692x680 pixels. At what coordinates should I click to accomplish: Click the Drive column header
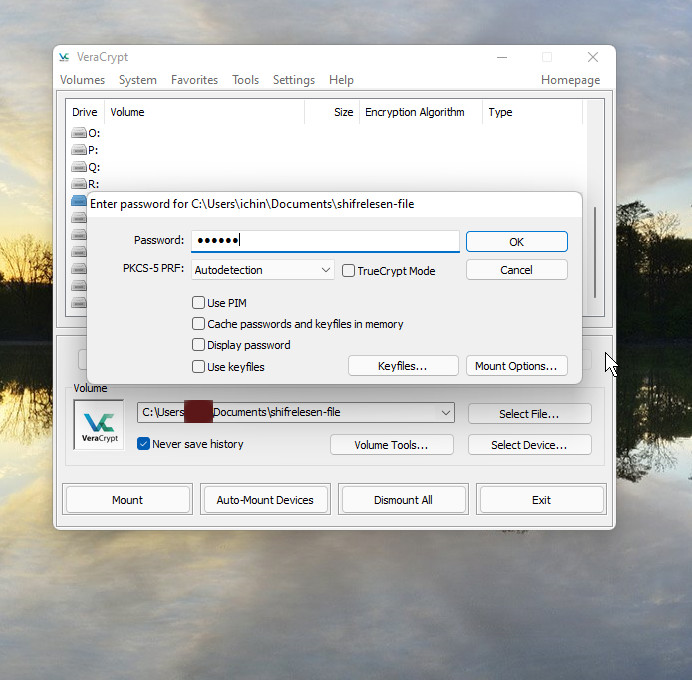pos(85,112)
